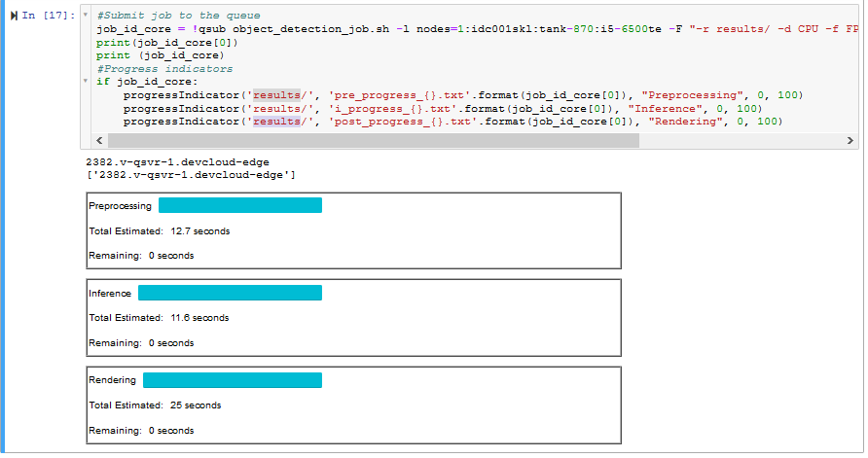Click the '#Progress indicators' comment line
The width and height of the screenshot is (868, 458).
point(164,69)
